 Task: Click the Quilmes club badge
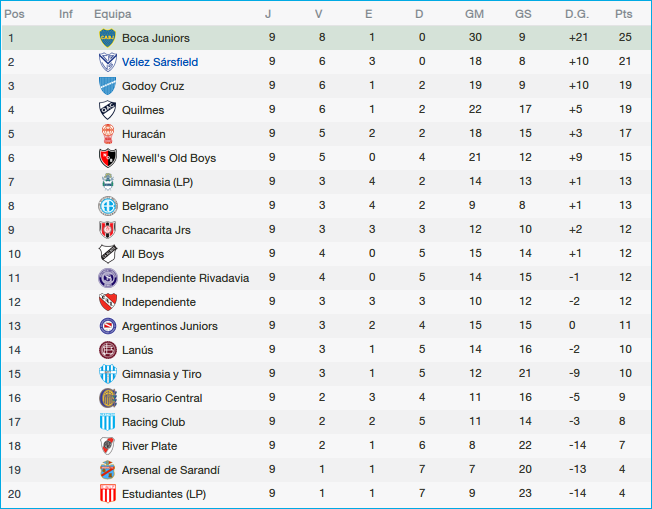107,110
